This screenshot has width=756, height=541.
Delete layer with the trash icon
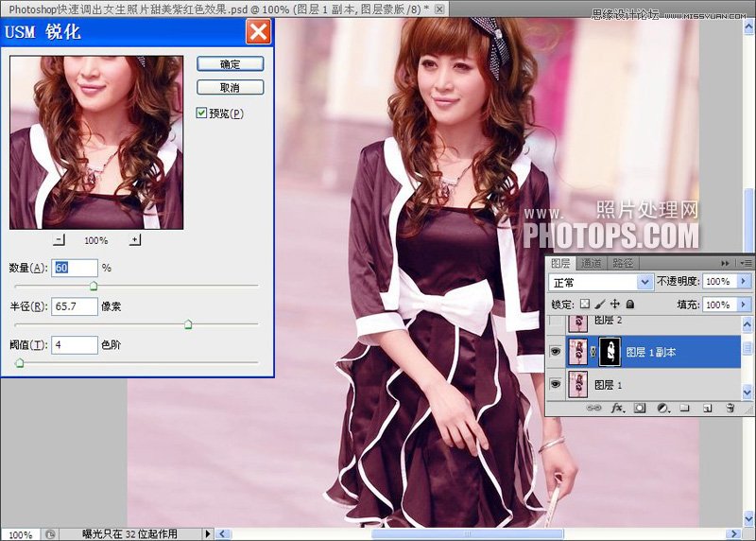click(730, 409)
